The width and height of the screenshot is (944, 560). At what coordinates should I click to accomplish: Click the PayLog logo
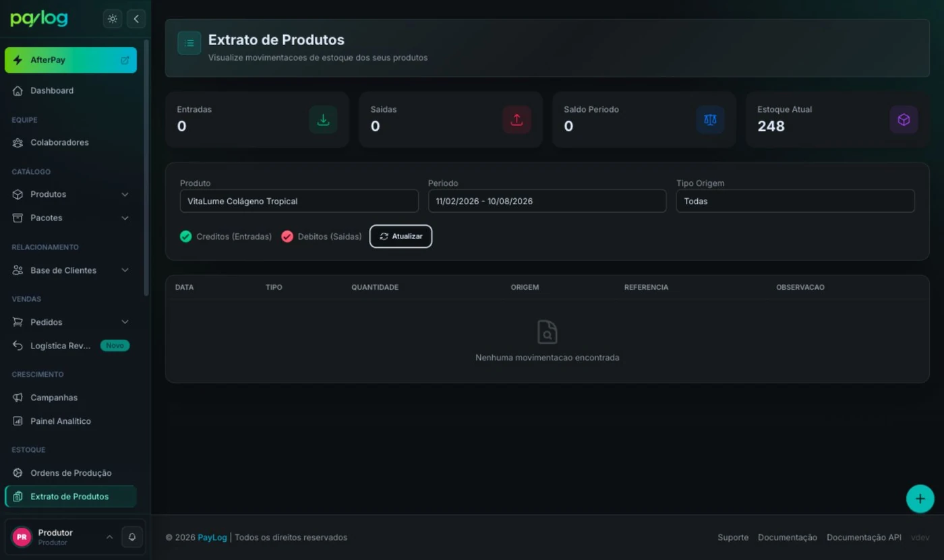pos(39,19)
